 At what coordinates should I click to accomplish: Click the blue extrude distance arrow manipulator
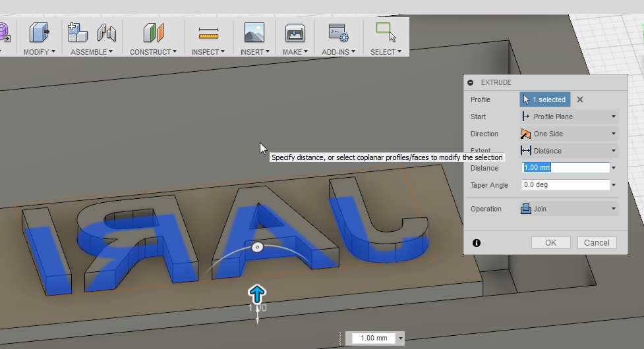pyautogui.click(x=257, y=294)
